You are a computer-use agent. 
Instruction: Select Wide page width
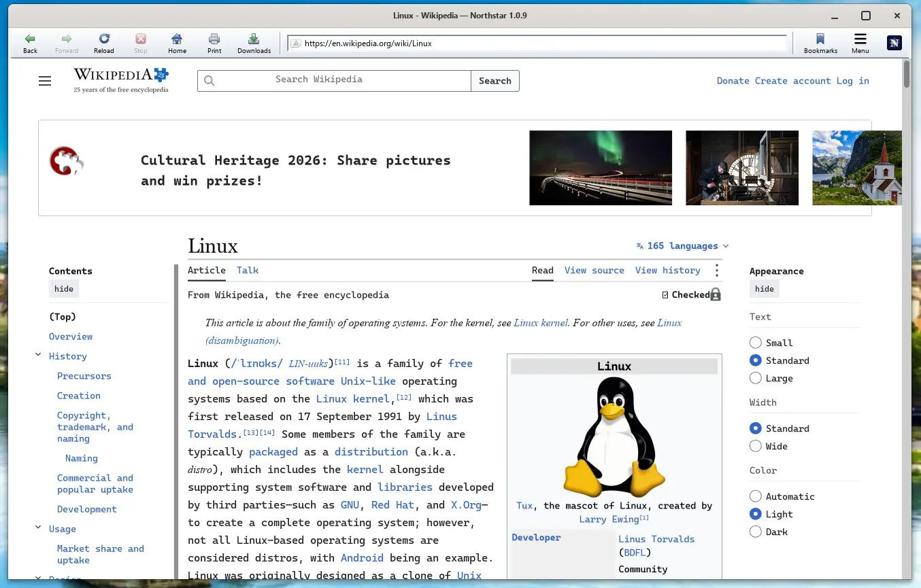point(756,446)
